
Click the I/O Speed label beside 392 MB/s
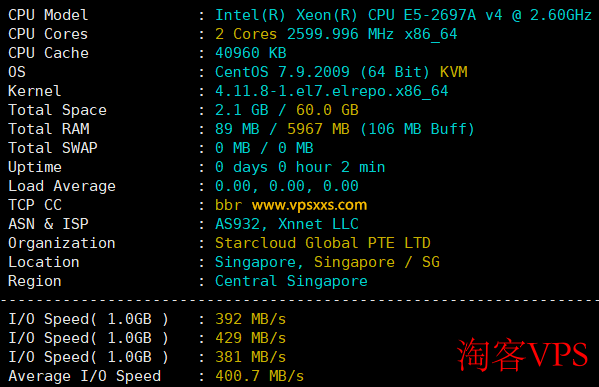tap(89, 319)
